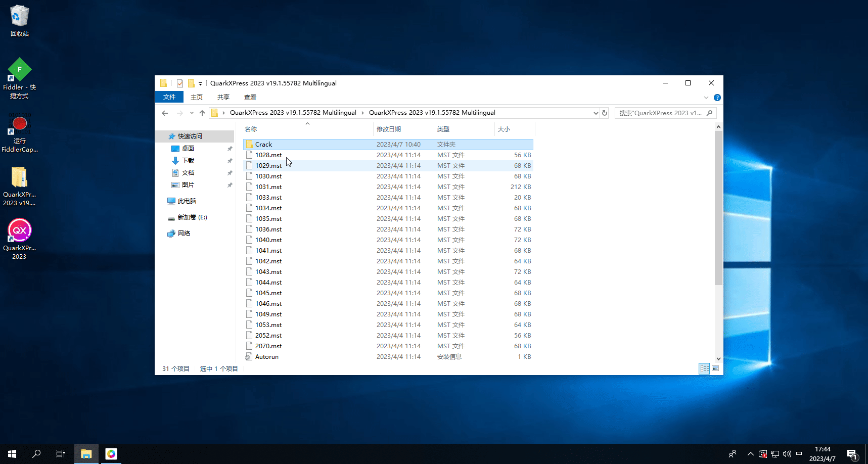Open the taskbar clock showing 17:44
This screenshot has width=868, height=464.
point(823,454)
